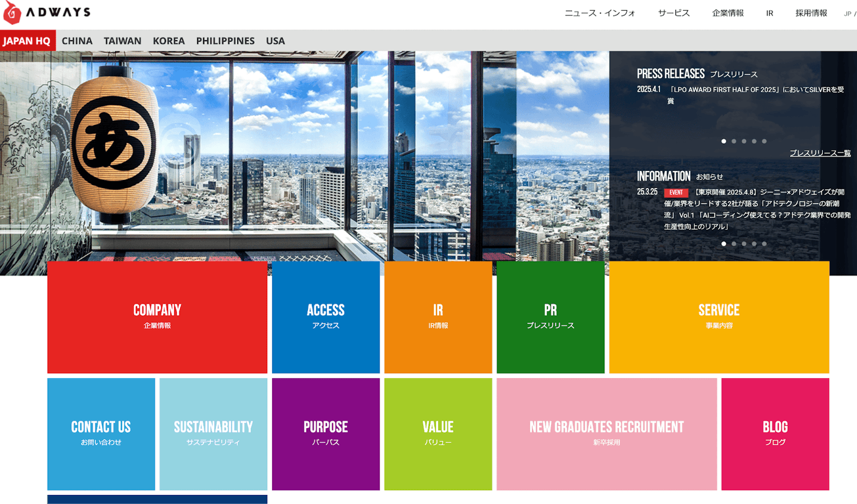
Task: Open the red COMPANY tile
Action: 157,317
